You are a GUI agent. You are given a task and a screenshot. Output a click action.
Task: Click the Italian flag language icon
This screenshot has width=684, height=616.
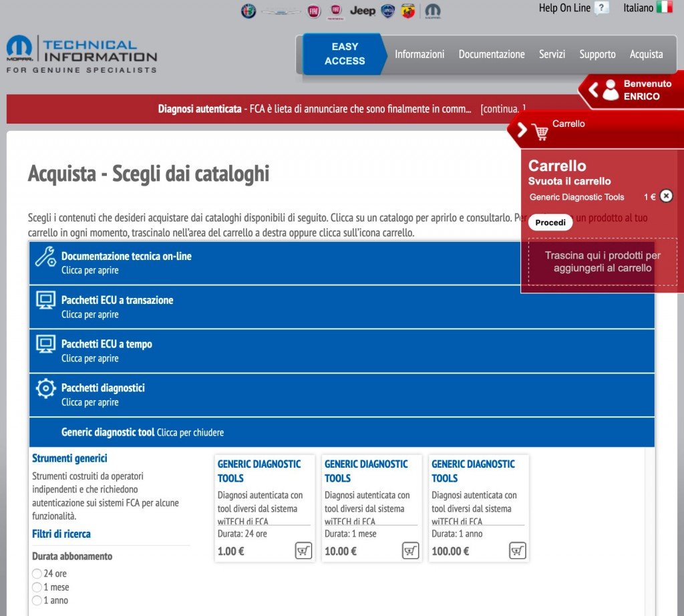[x=664, y=8]
